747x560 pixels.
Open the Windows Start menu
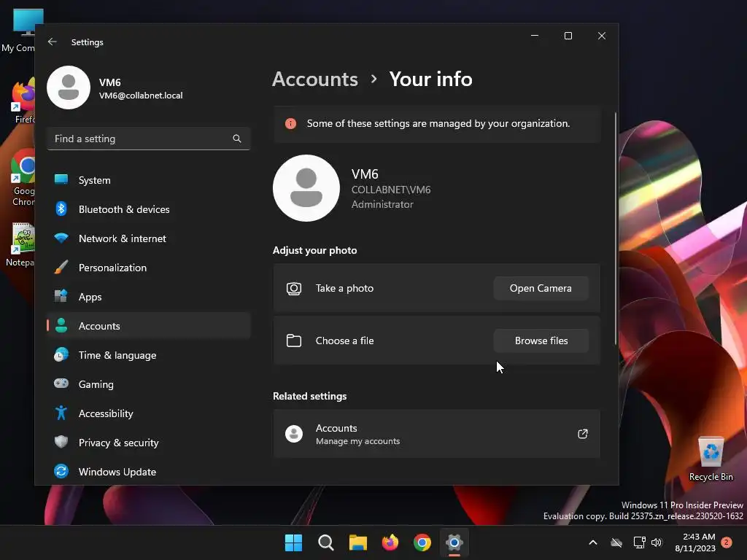(x=293, y=542)
